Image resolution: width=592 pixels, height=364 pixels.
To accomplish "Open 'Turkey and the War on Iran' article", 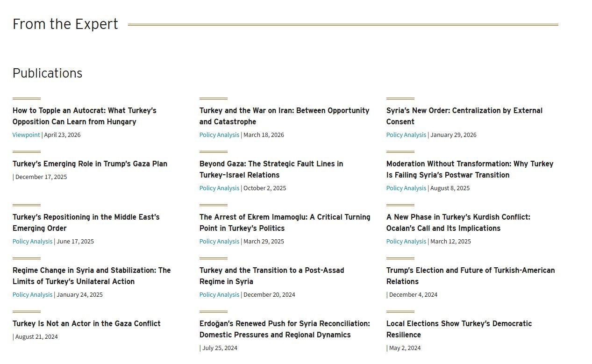I will pos(284,116).
